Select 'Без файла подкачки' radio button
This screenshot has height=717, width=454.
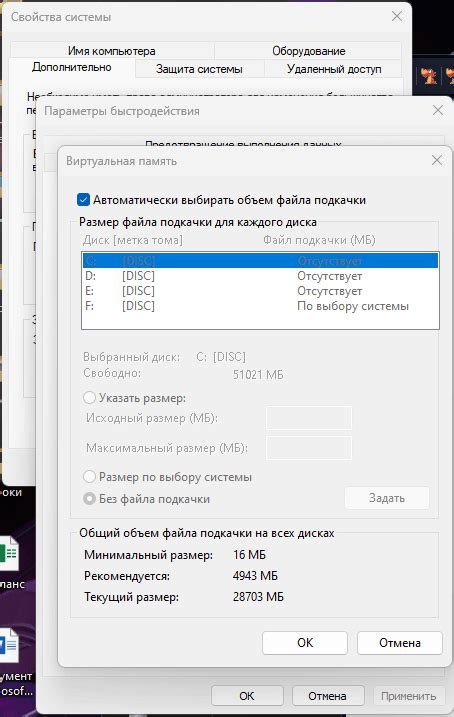coord(89,498)
